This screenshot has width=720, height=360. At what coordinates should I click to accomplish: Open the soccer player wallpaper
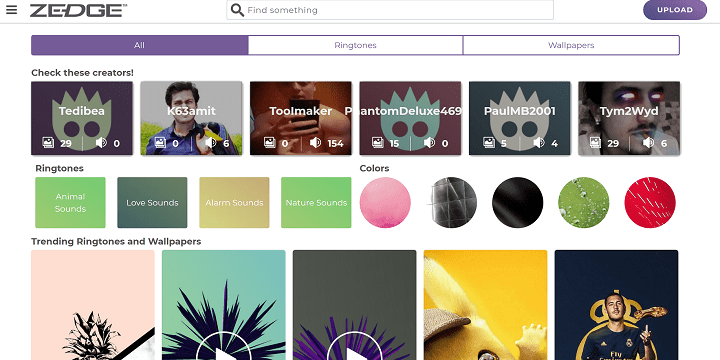coord(616,305)
